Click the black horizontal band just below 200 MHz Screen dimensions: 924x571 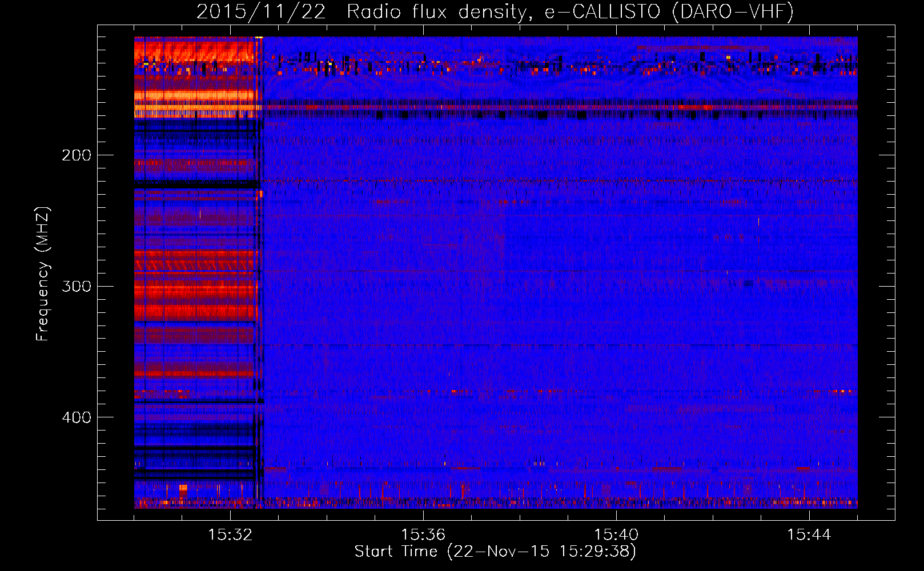(194, 184)
